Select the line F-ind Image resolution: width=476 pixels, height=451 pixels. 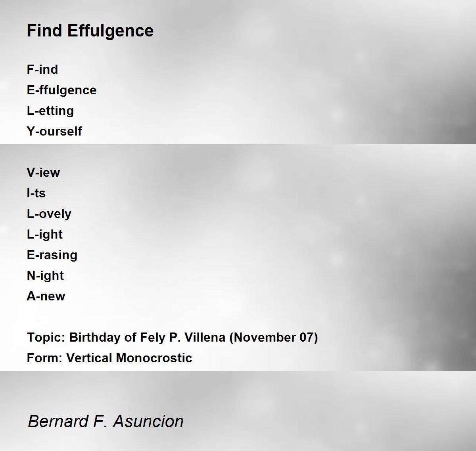[x=42, y=69]
